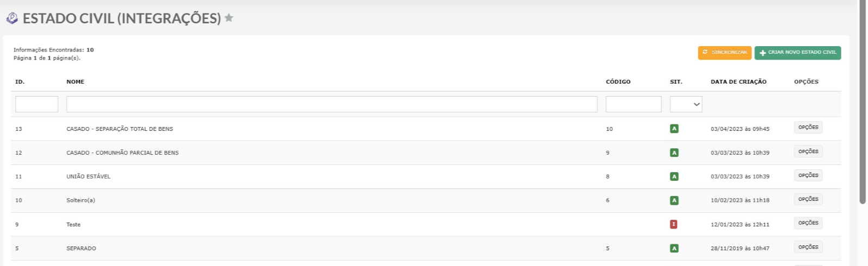Open OPÇÕES menu for Teste row
This screenshot has height=266, width=868.
coord(808,223)
